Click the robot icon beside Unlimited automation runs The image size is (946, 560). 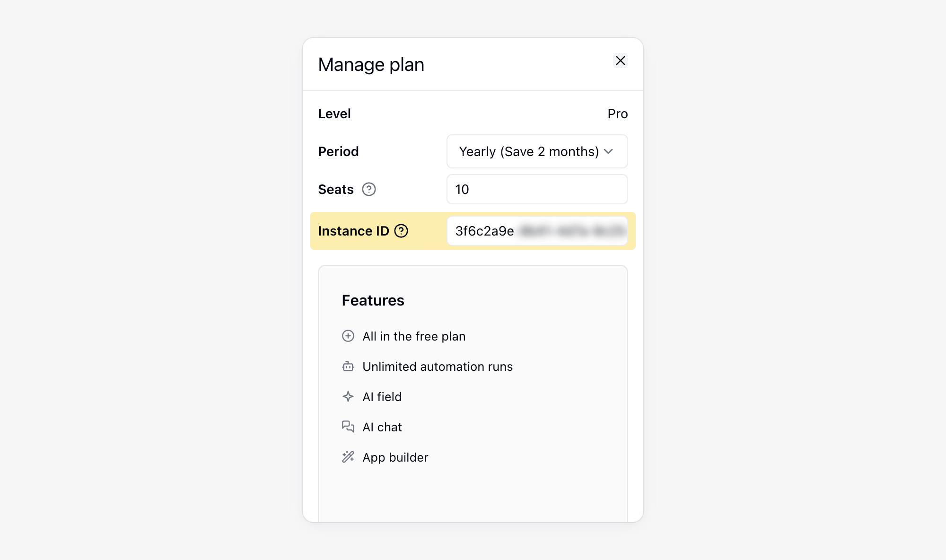click(x=348, y=366)
